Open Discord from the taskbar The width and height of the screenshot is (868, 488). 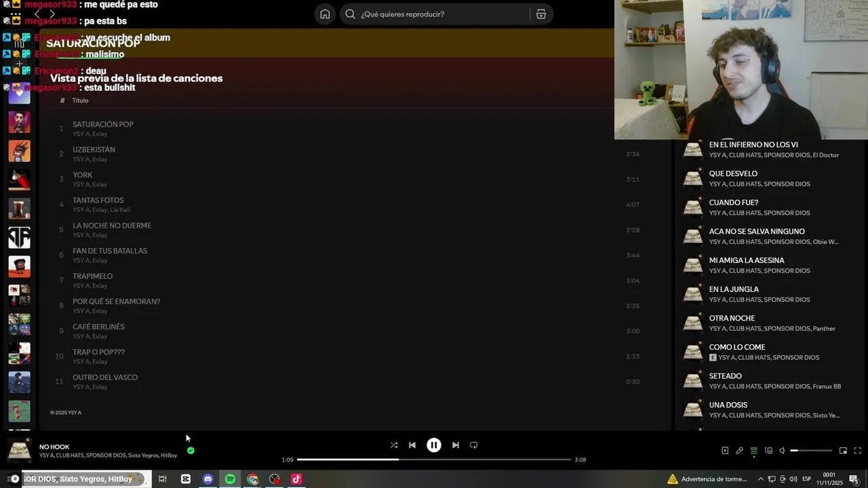[208, 479]
